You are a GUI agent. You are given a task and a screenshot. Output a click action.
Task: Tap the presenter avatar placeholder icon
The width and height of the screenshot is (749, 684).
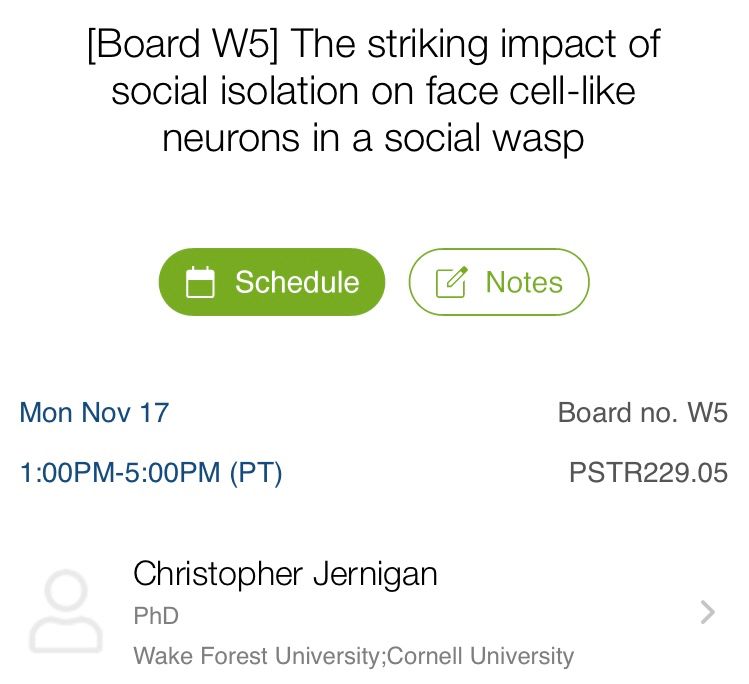(66, 612)
